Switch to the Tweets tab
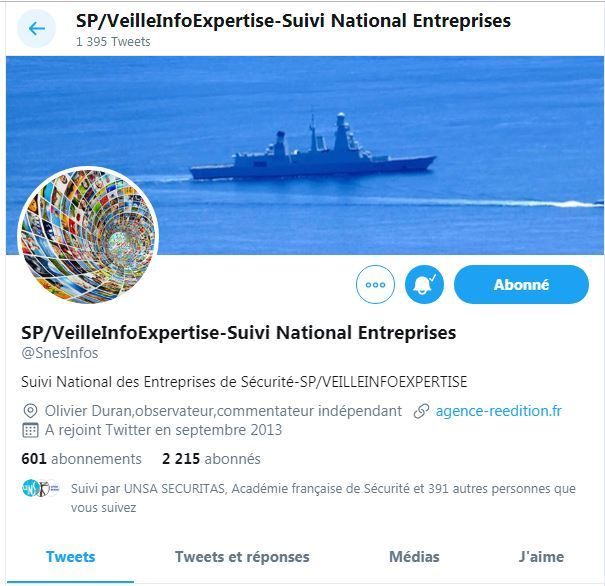The height and width of the screenshot is (586, 605). click(x=70, y=557)
